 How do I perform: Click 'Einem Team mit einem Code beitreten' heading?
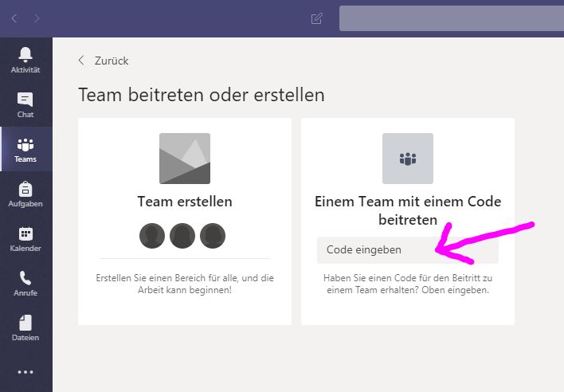pyautogui.click(x=408, y=210)
